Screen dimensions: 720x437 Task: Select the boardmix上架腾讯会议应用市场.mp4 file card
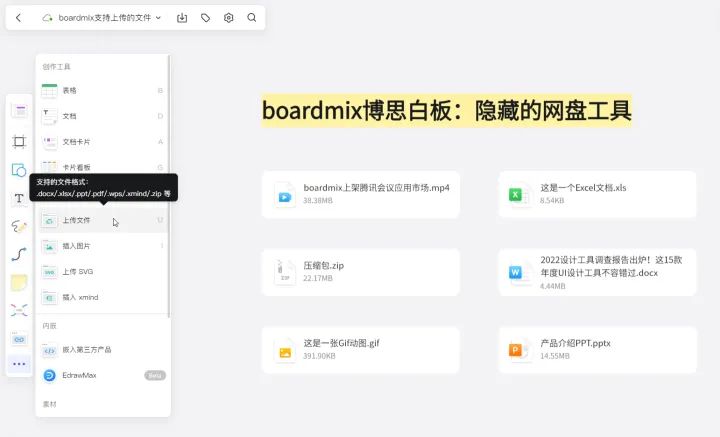360,194
